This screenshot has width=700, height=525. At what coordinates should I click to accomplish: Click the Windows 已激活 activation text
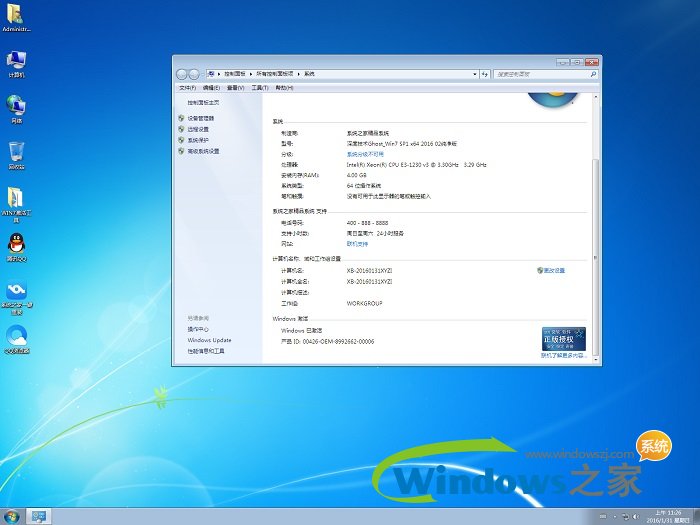[301, 331]
